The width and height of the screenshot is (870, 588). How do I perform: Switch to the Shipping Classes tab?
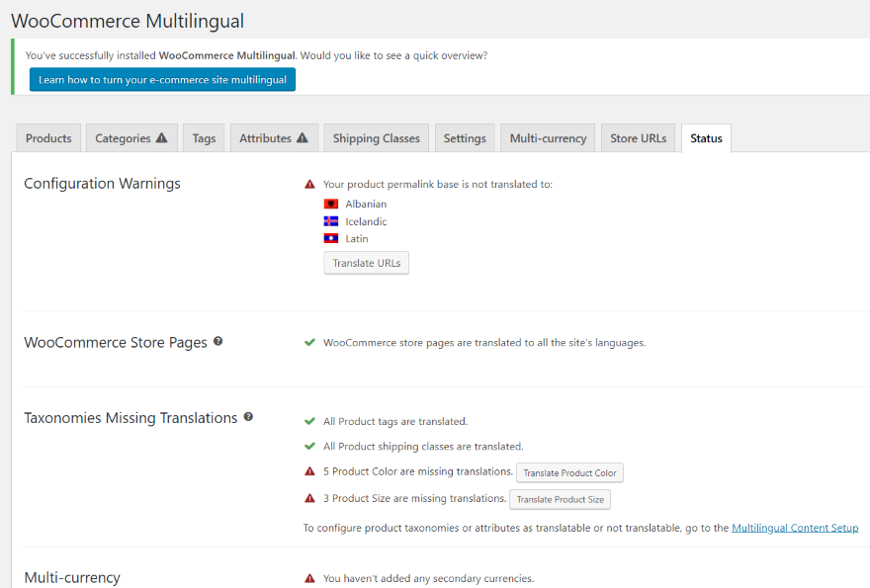pyautogui.click(x=376, y=138)
